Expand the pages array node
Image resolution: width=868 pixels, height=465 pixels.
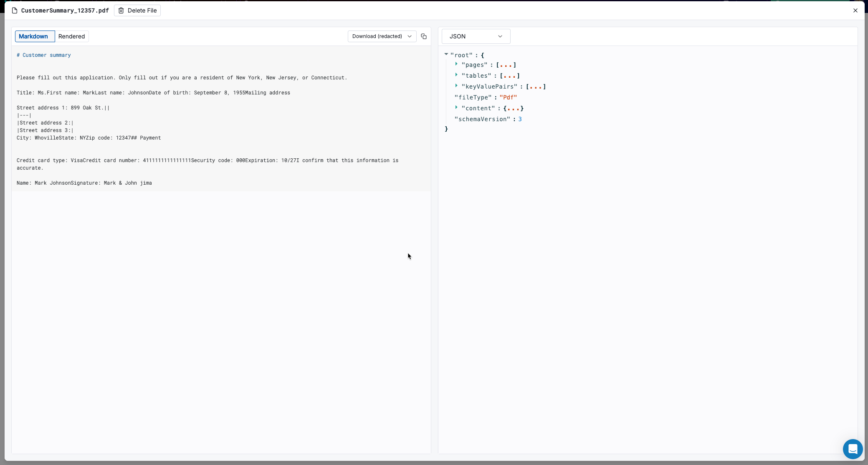456,64
